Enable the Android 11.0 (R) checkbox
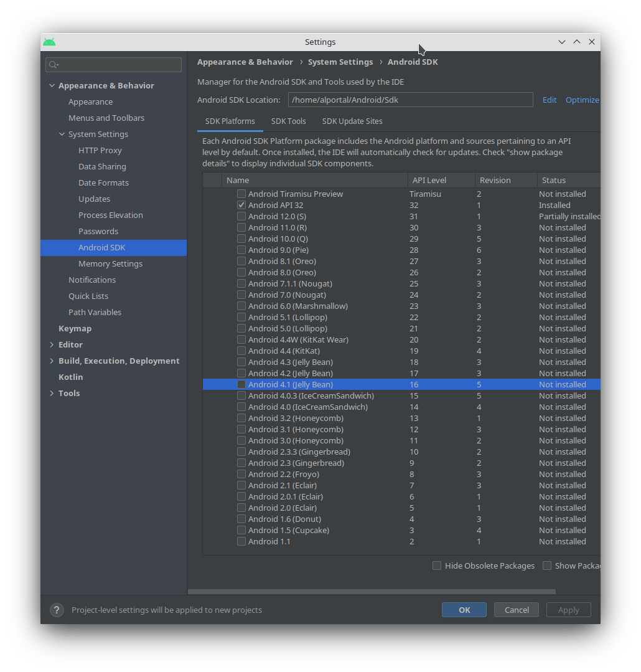 [241, 227]
